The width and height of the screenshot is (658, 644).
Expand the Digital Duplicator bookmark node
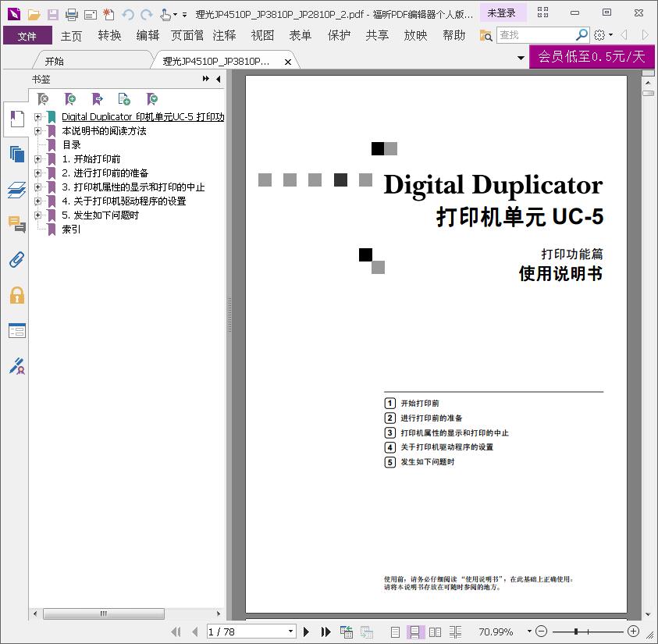click(37, 116)
